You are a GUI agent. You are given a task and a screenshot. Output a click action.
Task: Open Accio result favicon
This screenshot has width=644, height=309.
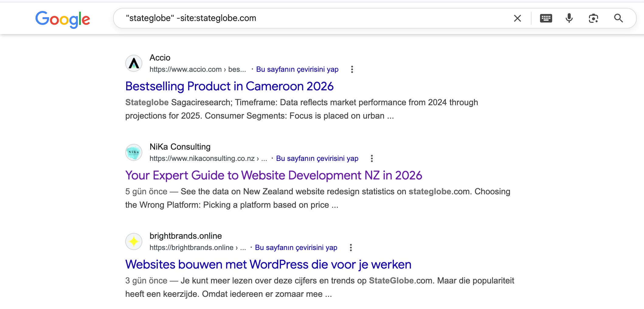[134, 63]
